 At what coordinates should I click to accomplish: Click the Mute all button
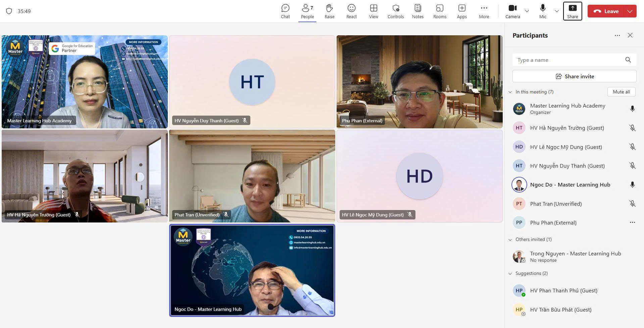[621, 92]
